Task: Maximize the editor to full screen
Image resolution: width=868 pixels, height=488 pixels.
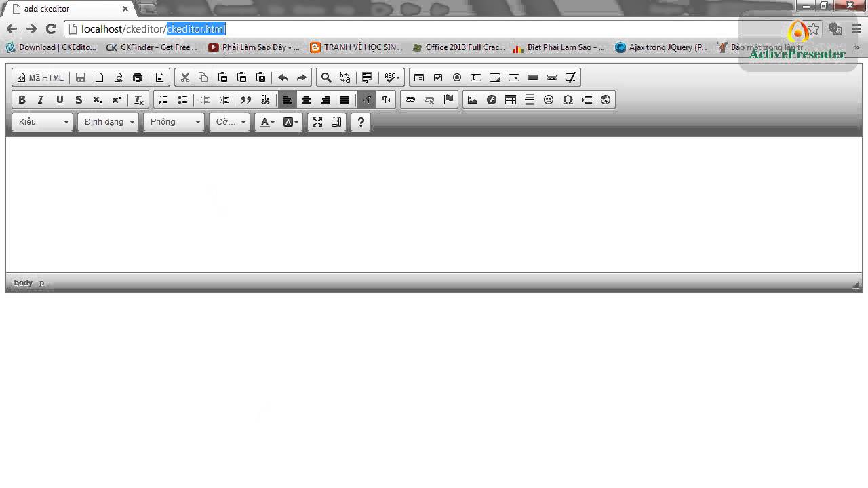Action: 317,122
